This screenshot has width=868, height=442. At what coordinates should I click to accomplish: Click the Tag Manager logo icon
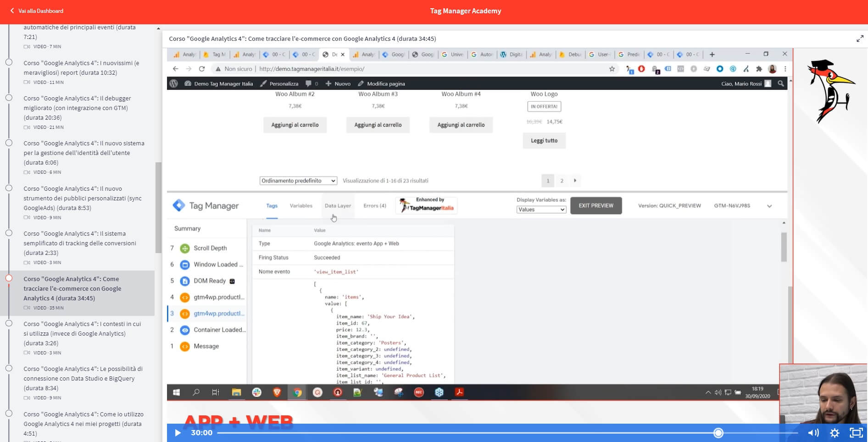(x=179, y=205)
